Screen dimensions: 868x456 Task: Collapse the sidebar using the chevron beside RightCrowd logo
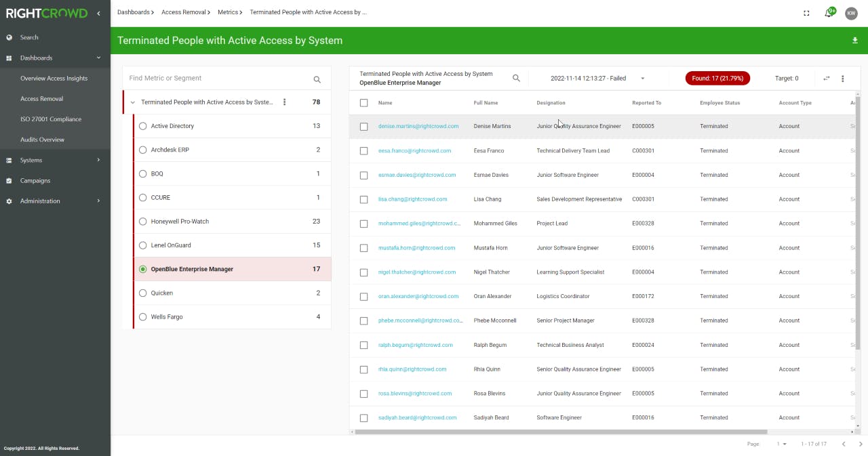pos(98,12)
